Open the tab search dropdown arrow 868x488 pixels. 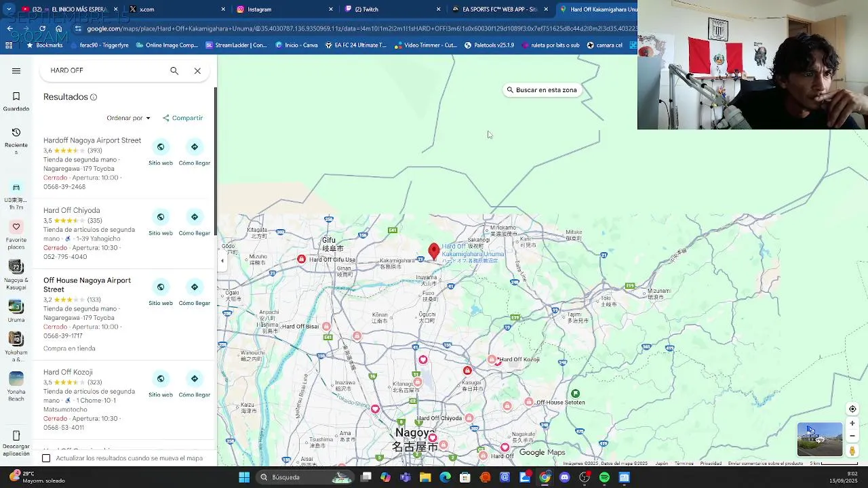(9, 9)
